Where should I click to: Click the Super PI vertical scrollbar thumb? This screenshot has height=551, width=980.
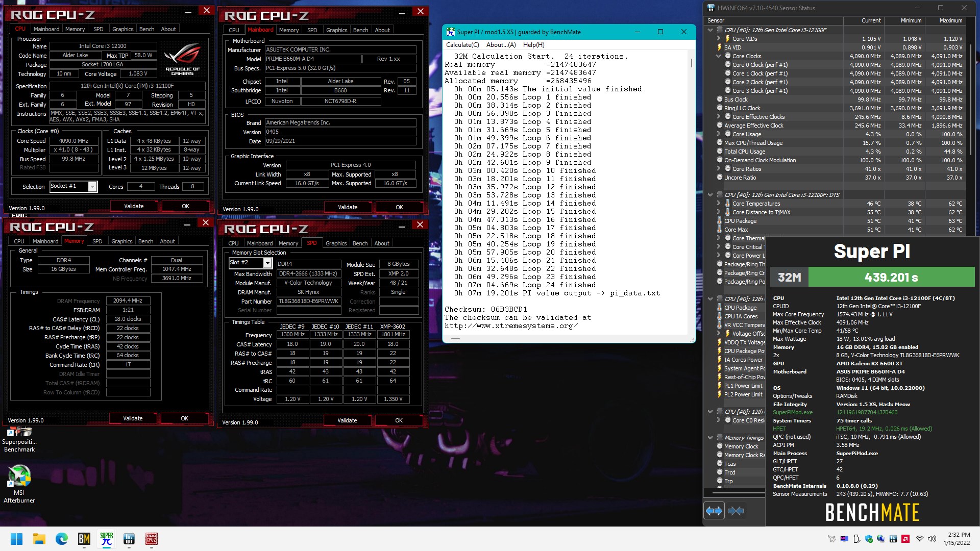692,63
